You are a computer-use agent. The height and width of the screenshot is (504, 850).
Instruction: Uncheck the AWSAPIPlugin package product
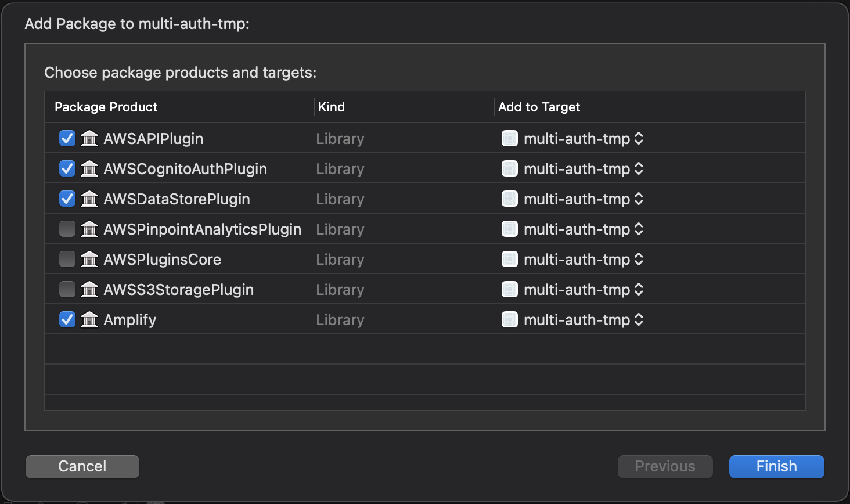coord(67,138)
